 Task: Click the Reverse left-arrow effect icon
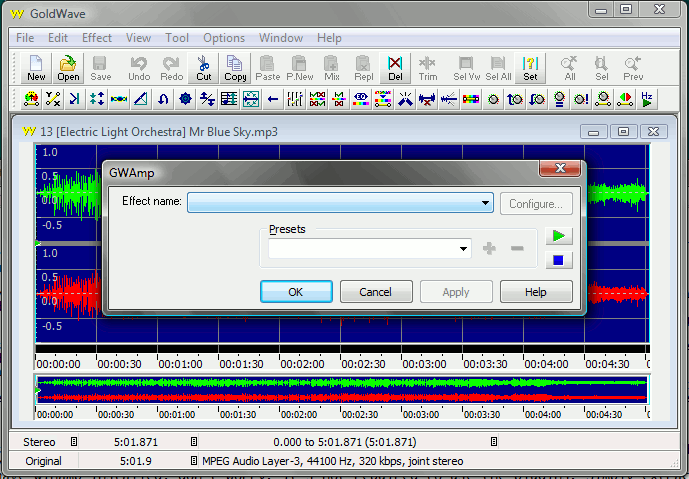point(273,99)
